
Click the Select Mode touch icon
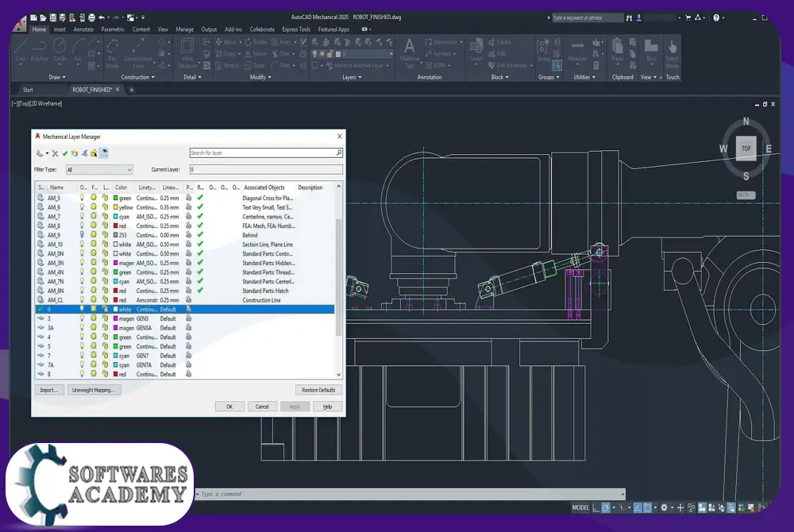(672, 54)
